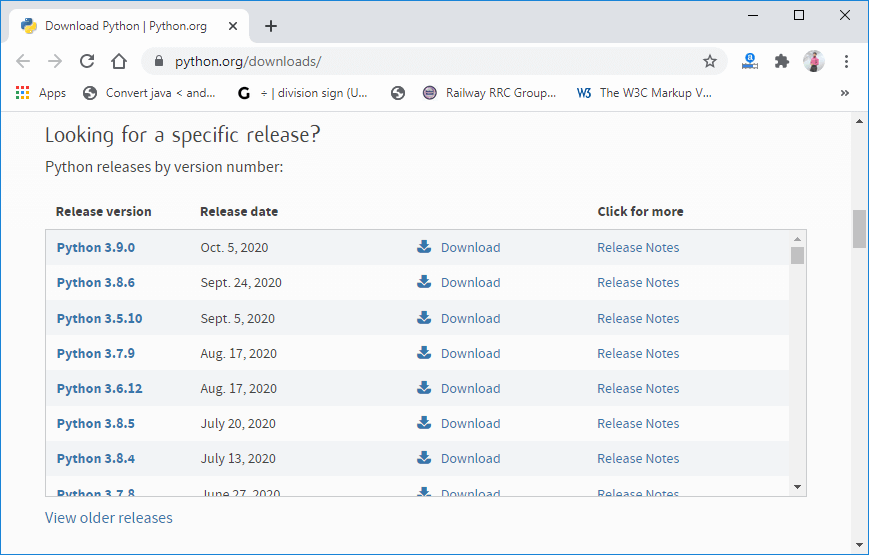The width and height of the screenshot is (869, 555).
Task: Click the address bar showing python.org/downloads/
Action: coord(433,61)
